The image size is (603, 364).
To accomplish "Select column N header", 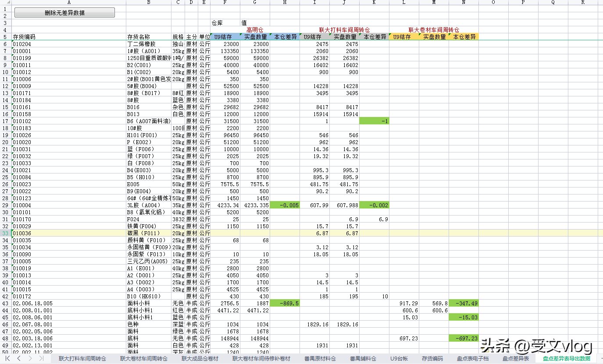I will pyautogui.click(x=464, y=3).
